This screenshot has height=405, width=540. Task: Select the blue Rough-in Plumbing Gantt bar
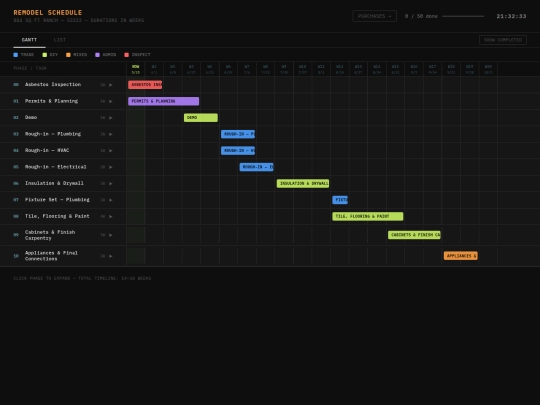pyautogui.click(x=238, y=134)
